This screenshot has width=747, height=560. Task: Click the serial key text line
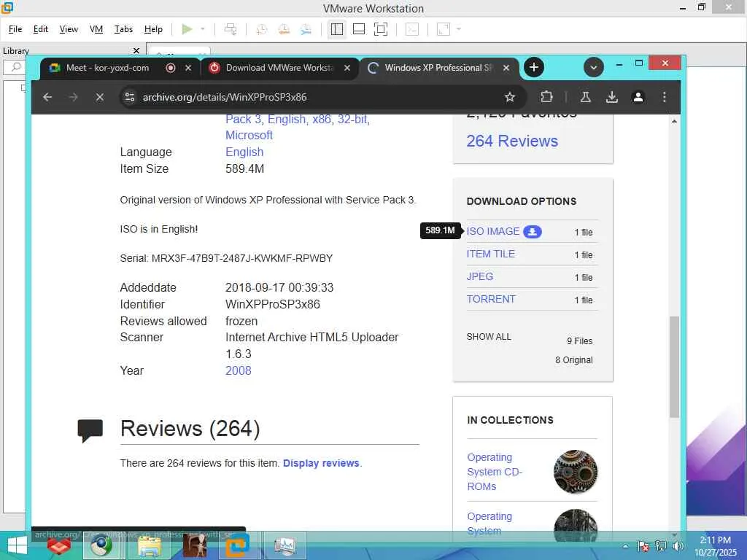[226, 258]
